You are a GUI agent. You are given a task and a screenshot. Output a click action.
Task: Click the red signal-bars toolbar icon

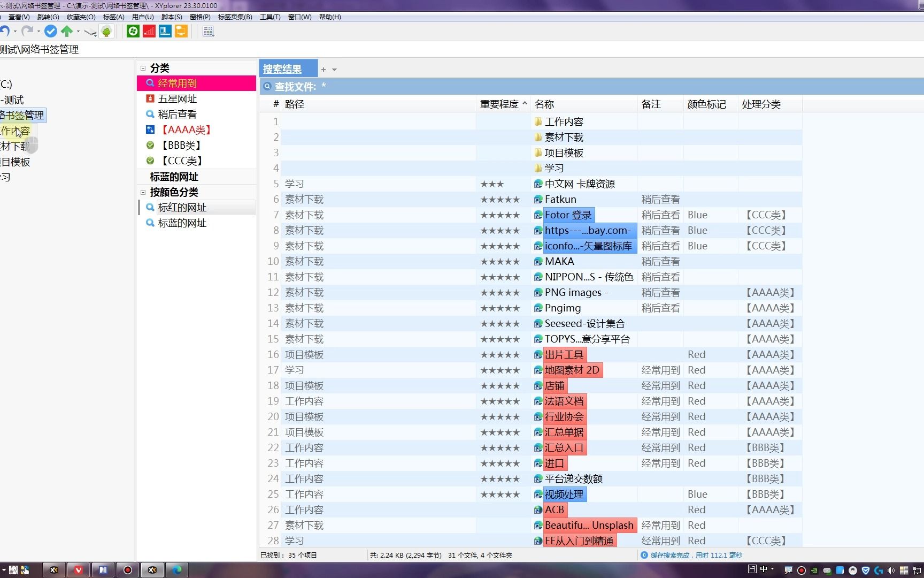149,31
